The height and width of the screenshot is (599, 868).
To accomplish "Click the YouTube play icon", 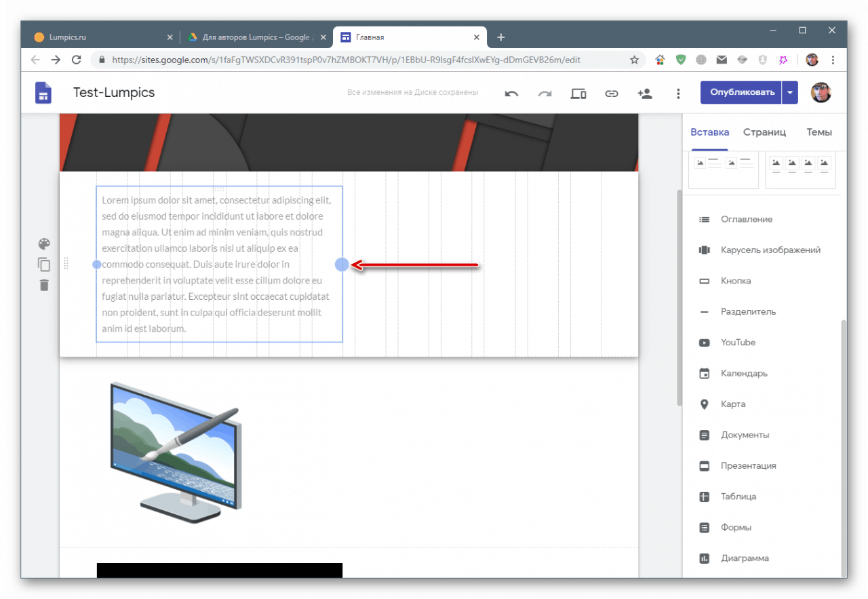I will pyautogui.click(x=705, y=343).
